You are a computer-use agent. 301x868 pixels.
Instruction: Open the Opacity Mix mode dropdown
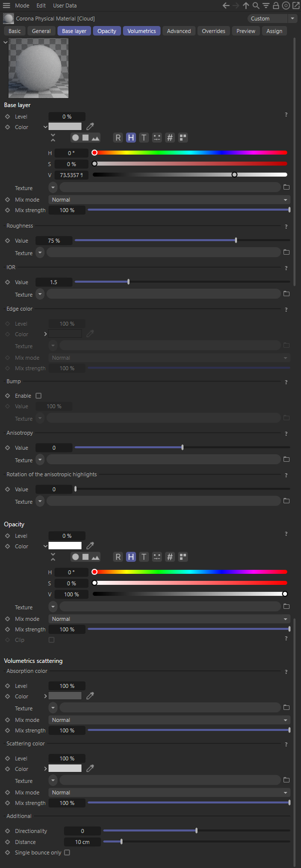[169, 619]
